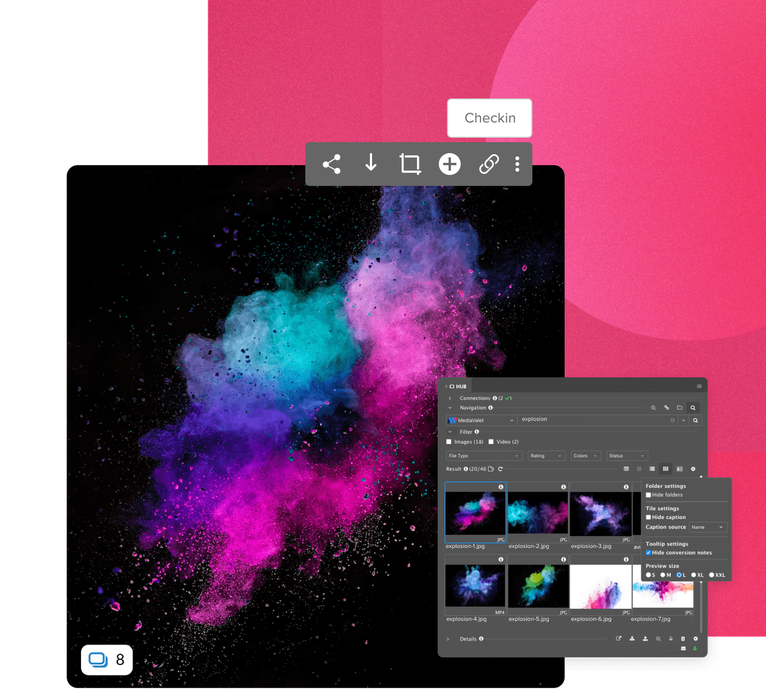The width and height of the screenshot is (766, 700).
Task: Open the asset upload icon in the Details bar
Action: point(645,638)
